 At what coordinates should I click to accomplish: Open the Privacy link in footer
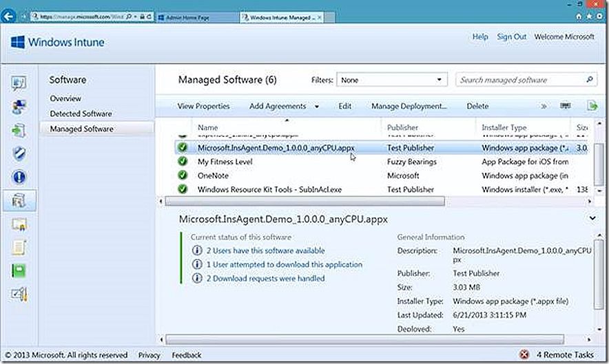tap(149, 355)
